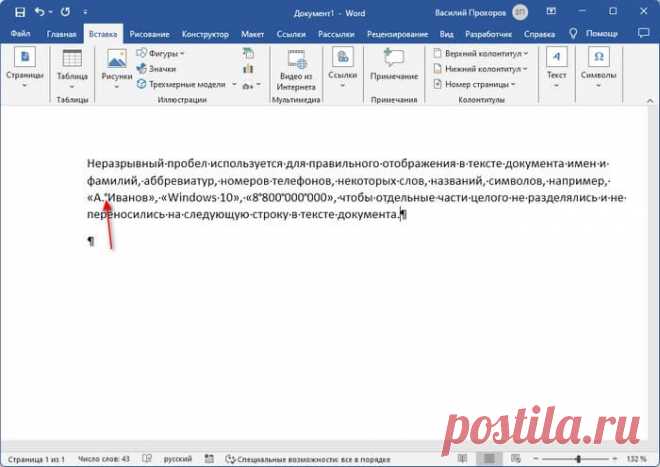Image resolution: width=660 pixels, height=467 pixels.
Task: Redo with the repeat arrow icon
Action: pos(65,12)
